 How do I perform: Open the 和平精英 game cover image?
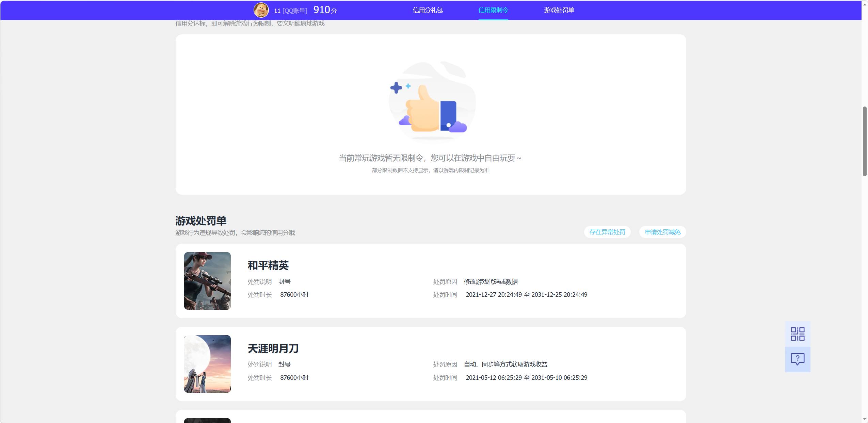[207, 281]
